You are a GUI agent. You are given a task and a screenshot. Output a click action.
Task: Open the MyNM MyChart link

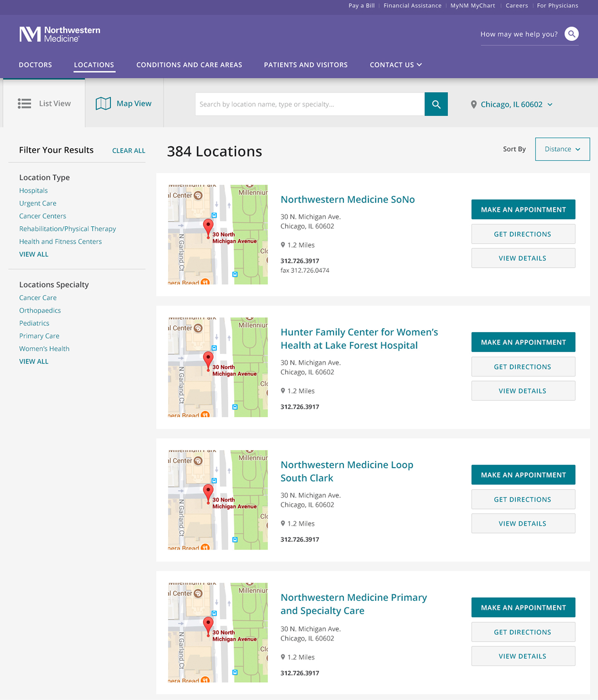pos(473,6)
